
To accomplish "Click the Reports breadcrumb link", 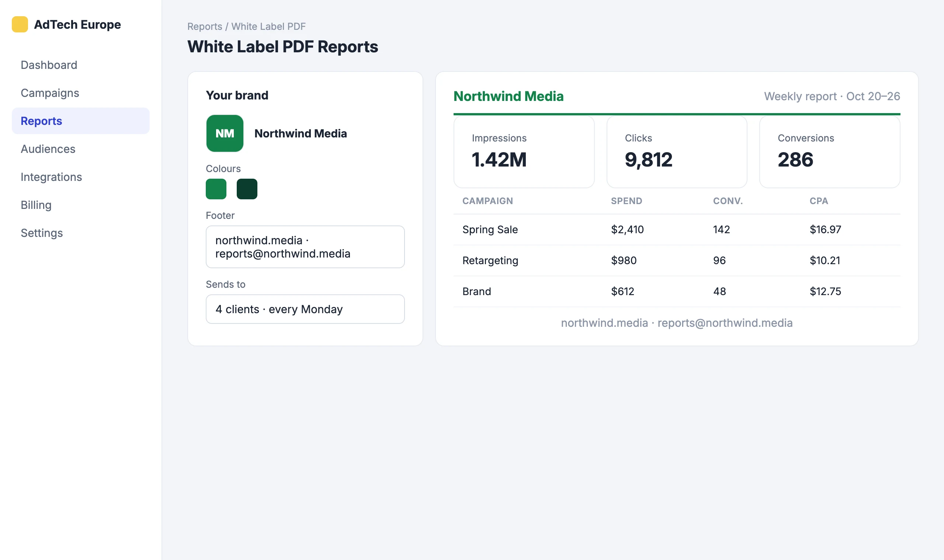I will [x=205, y=27].
